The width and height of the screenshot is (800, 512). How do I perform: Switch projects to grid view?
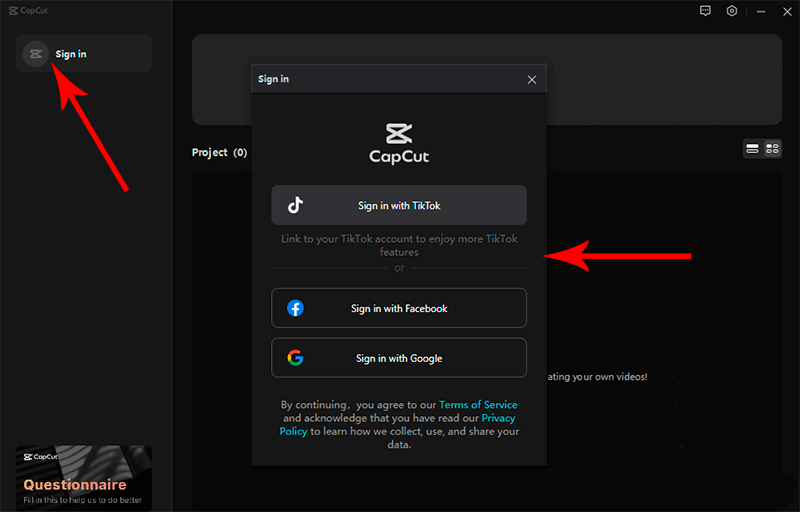click(x=772, y=149)
